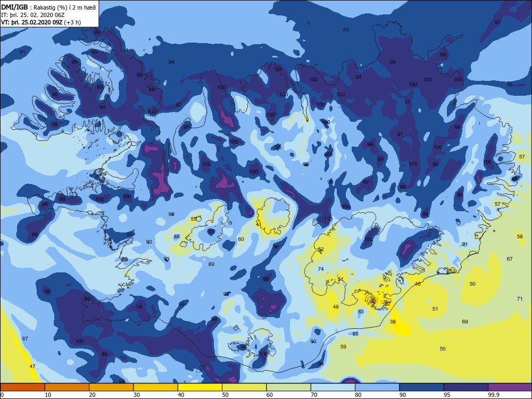Click the map value 39
Image resolution: width=532 pixels, height=399 pixels.
click(393, 322)
